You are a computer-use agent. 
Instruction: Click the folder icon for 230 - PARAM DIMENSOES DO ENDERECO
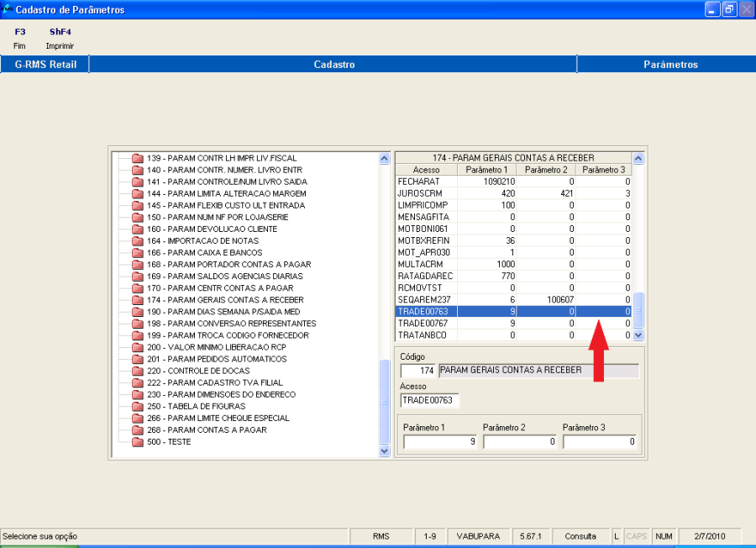point(138,394)
